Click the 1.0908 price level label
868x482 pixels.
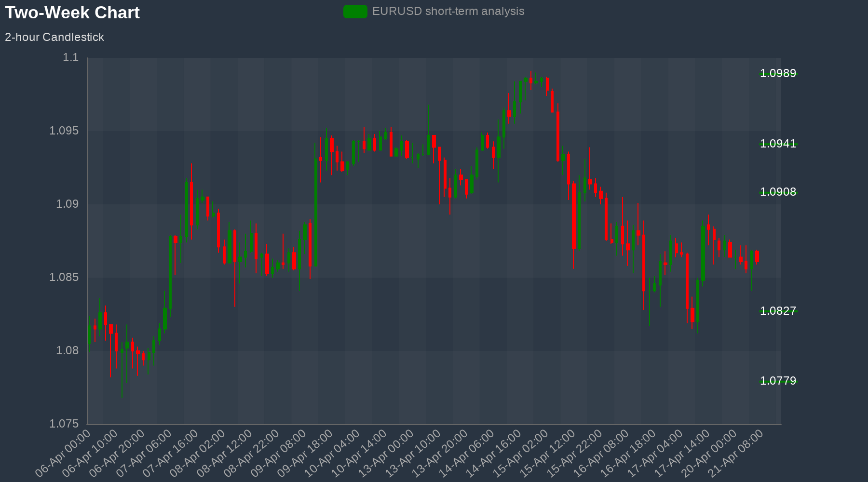(778, 192)
